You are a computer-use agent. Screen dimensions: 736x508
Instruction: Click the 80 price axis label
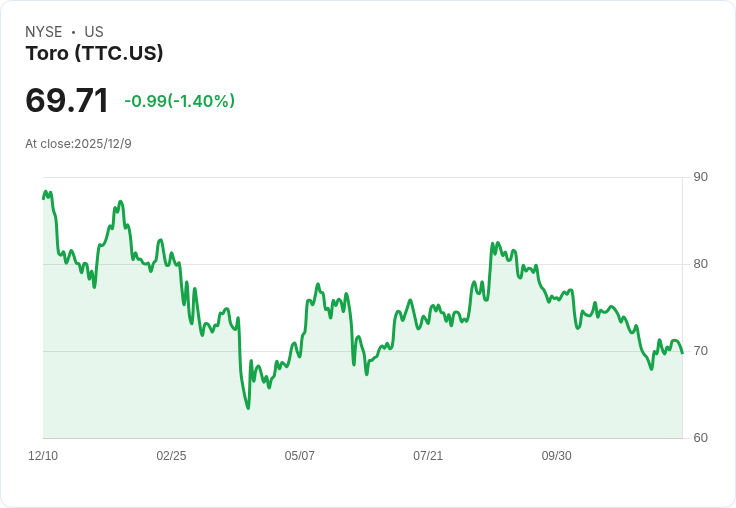700,264
